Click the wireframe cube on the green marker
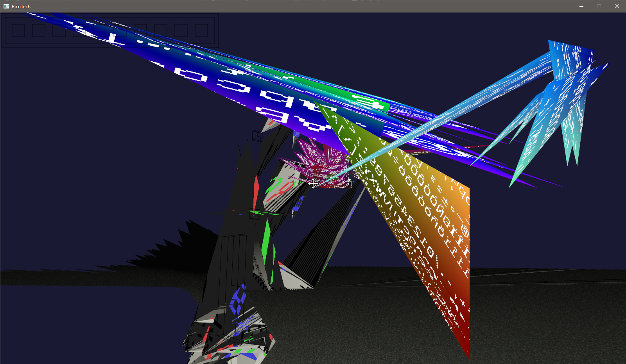This screenshot has width=626, height=364. tap(255, 214)
